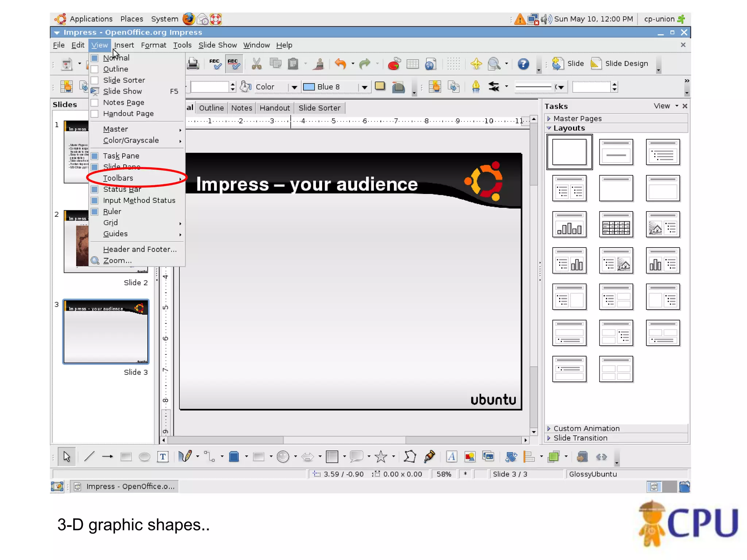Toggle the Slide Sorter view checkbox
The image size is (747, 560).
pyautogui.click(x=94, y=80)
